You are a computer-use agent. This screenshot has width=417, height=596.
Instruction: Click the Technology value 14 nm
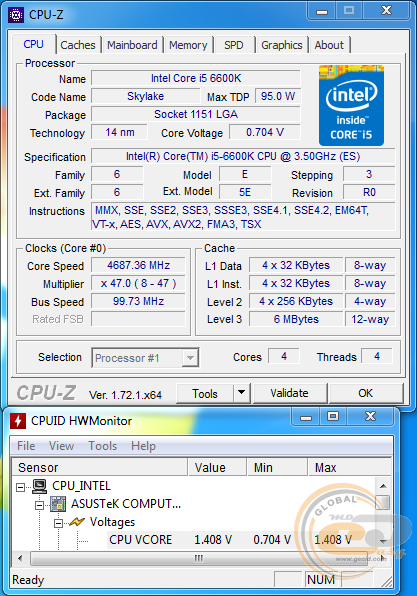(120, 132)
